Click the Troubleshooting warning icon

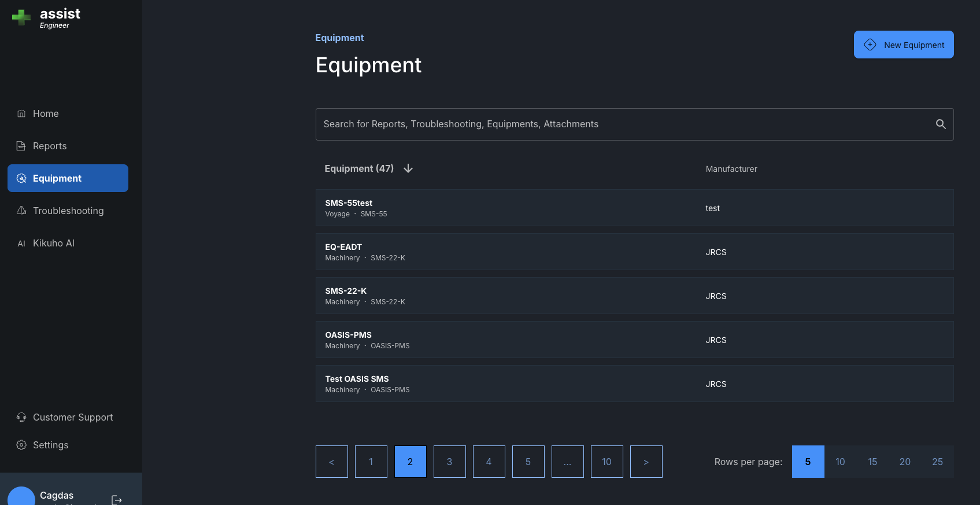coord(21,211)
